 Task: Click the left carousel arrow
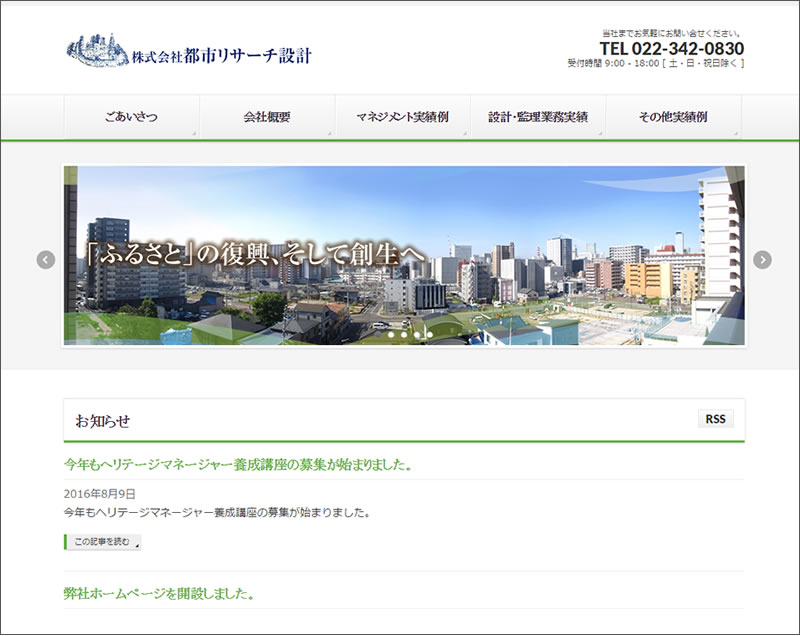click(47, 258)
